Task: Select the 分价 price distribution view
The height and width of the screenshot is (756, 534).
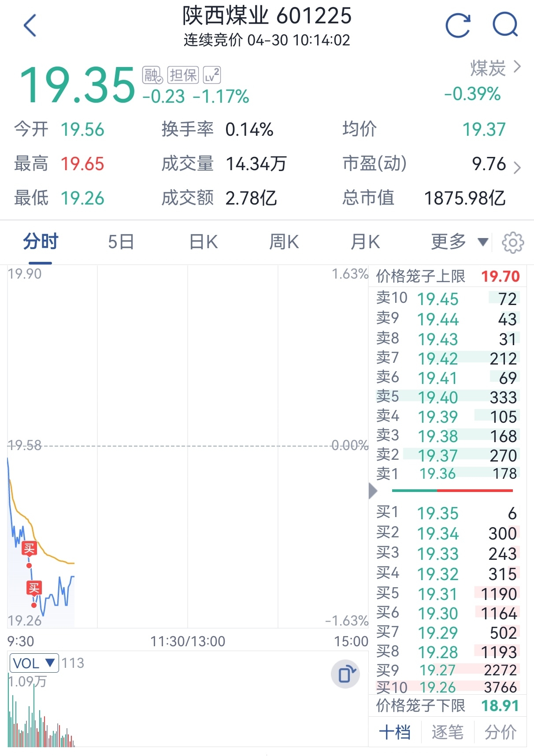Action: (x=500, y=732)
